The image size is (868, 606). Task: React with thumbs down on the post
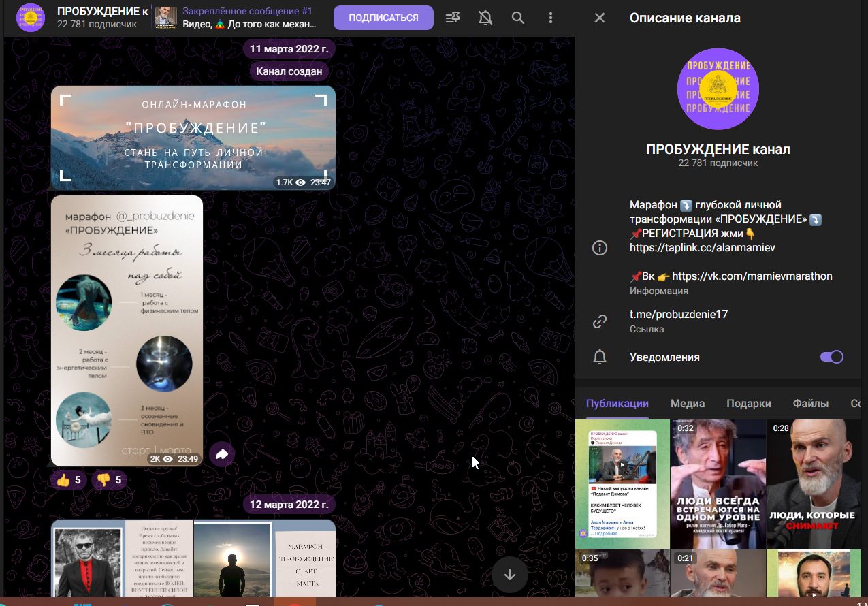click(109, 480)
